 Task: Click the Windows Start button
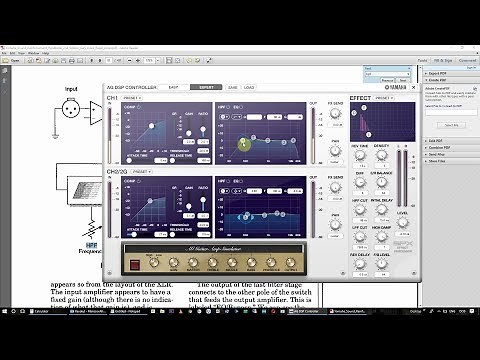(x=4, y=311)
